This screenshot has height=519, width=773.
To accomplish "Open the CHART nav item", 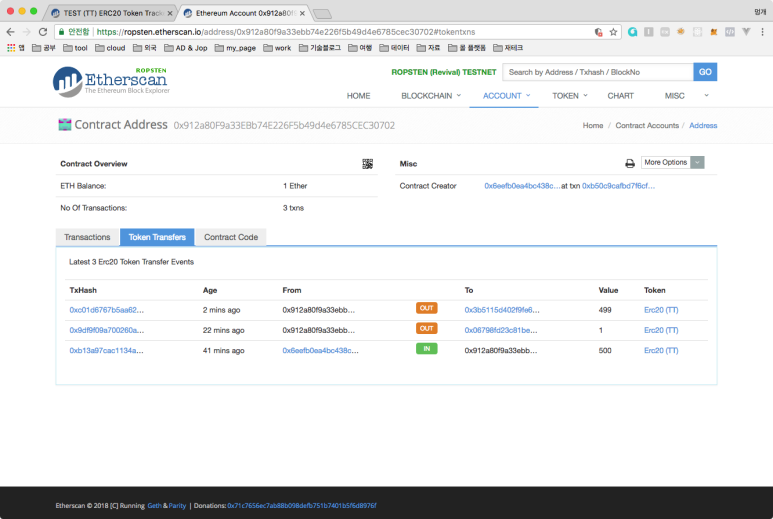I will click(620, 96).
